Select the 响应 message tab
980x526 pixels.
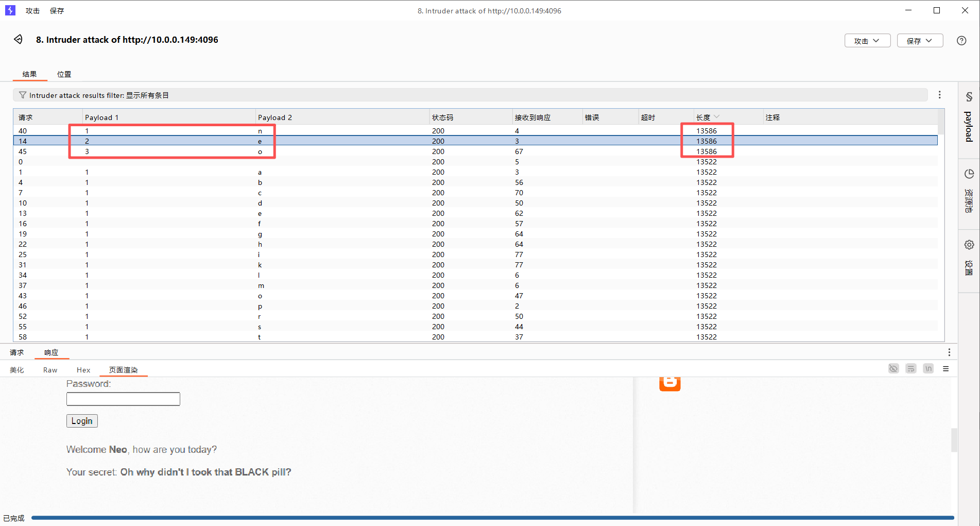51,352
